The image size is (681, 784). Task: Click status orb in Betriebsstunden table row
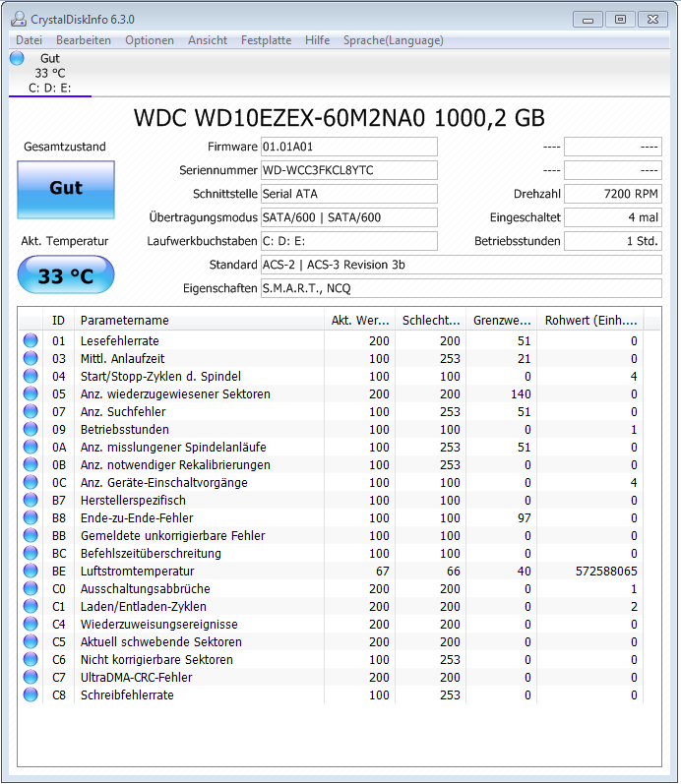[x=31, y=429]
